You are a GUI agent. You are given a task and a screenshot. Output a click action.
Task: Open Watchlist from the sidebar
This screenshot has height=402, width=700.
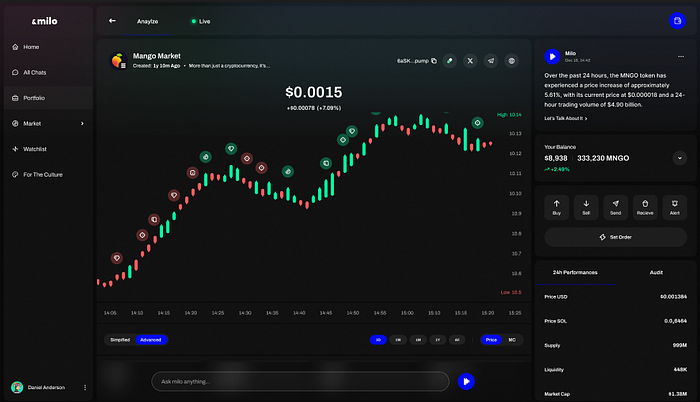[x=38, y=149]
